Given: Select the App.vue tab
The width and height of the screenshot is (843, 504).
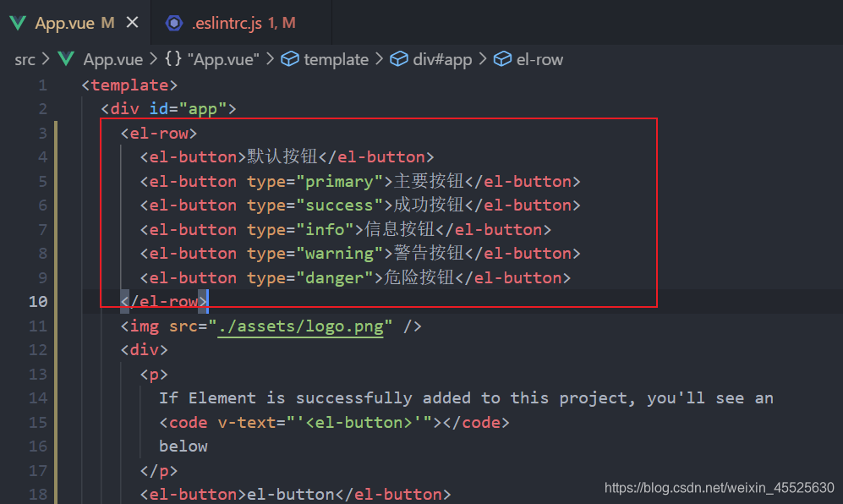Looking at the screenshot, I should [x=74, y=23].
